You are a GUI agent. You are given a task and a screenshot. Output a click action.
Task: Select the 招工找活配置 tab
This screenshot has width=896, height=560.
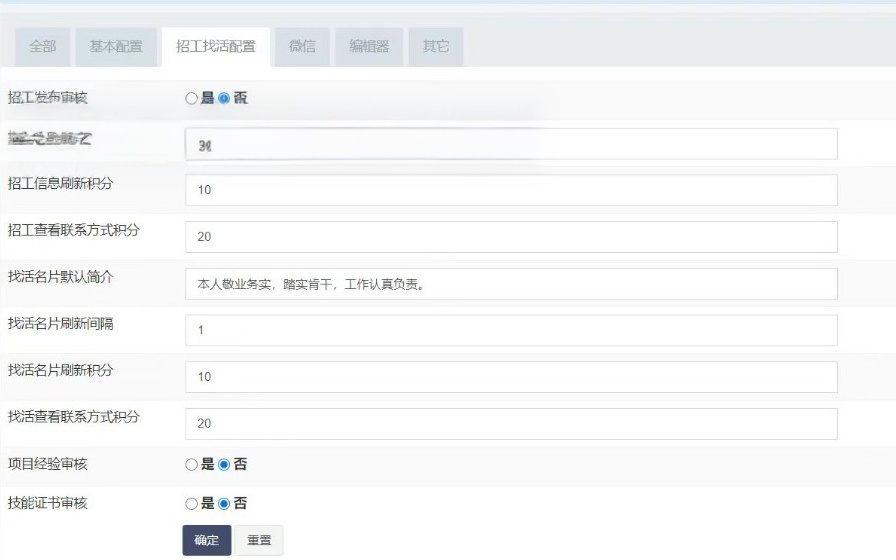[x=216, y=46]
